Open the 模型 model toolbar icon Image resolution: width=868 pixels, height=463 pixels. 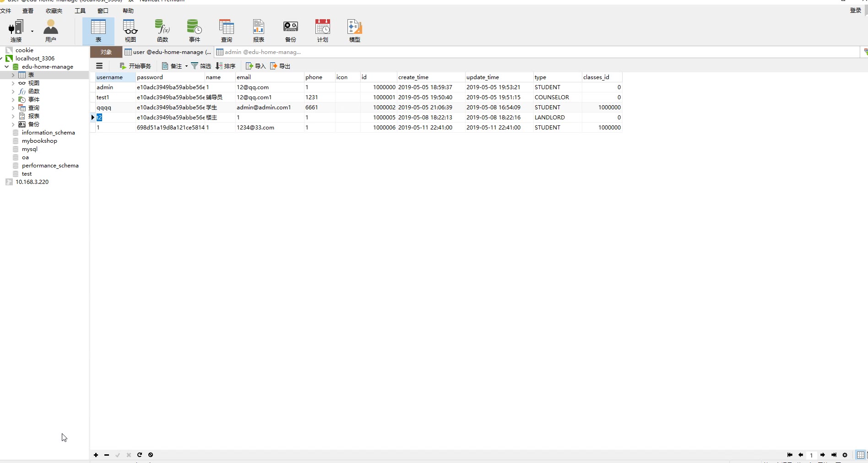(x=355, y=31)
